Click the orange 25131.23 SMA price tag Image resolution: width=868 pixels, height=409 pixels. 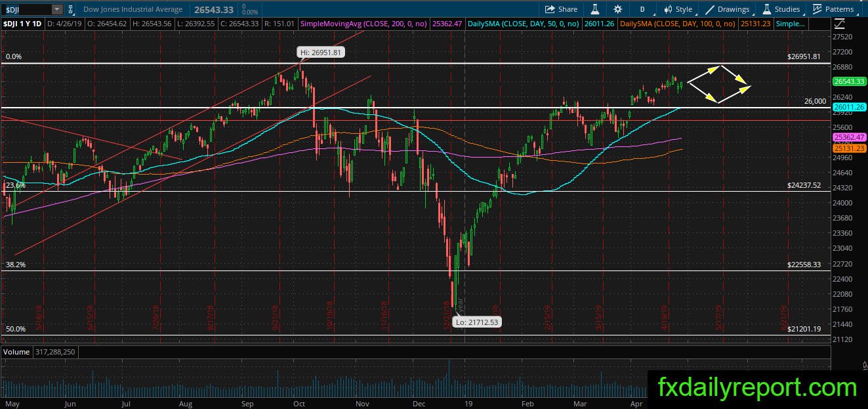click(x=849, y=148)
